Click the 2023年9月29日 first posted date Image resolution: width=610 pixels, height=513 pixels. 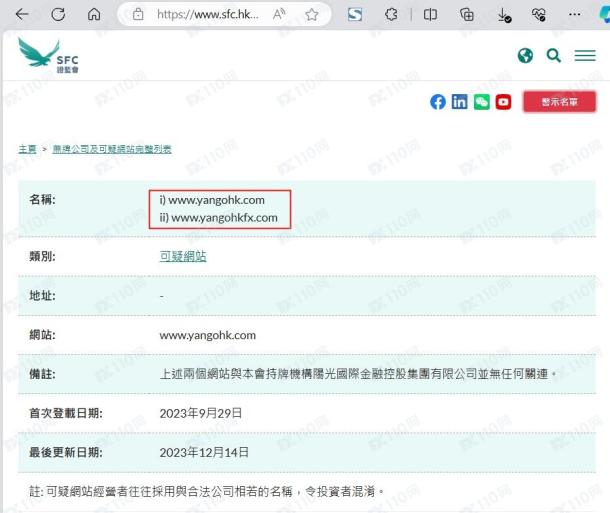(x=201, y=413)
